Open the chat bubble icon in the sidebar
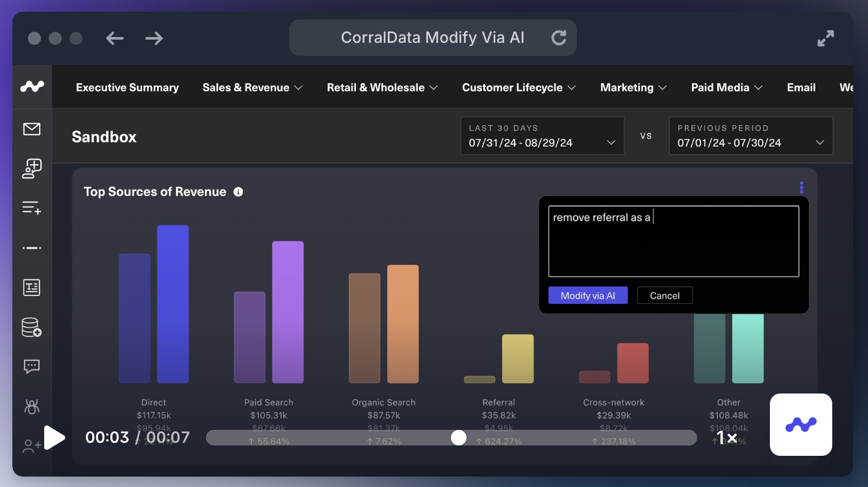The width and height of the screenshot is (868, 487). point(32,367)
